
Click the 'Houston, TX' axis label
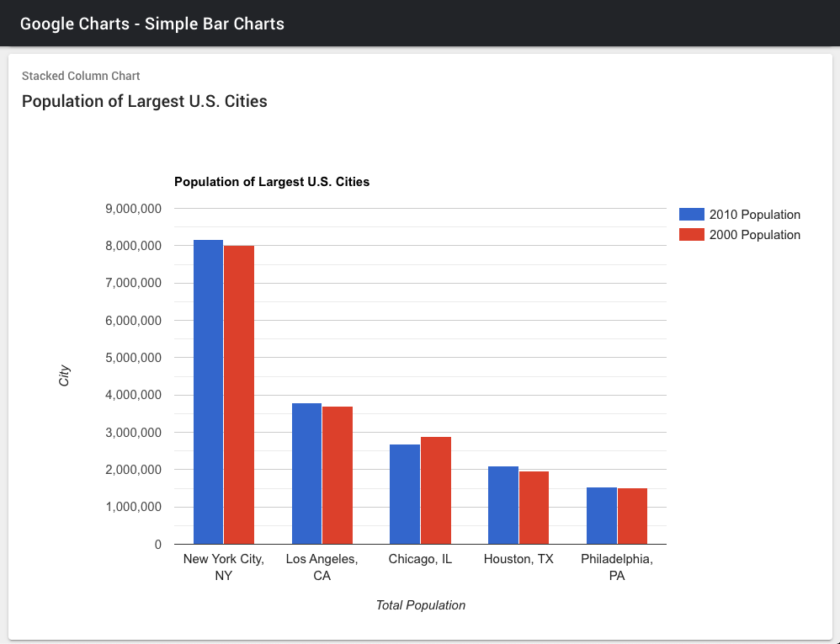click(518, 559)
